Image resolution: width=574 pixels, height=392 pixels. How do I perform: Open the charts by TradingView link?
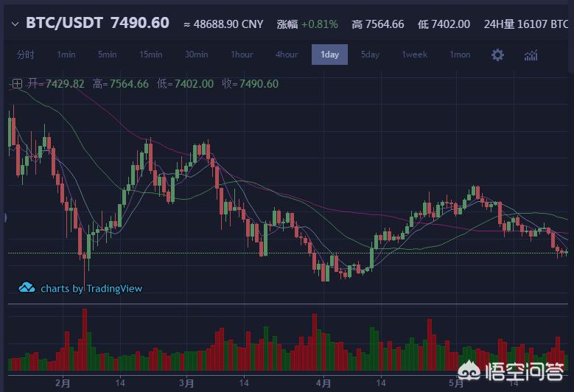click(x=91, y=289)
